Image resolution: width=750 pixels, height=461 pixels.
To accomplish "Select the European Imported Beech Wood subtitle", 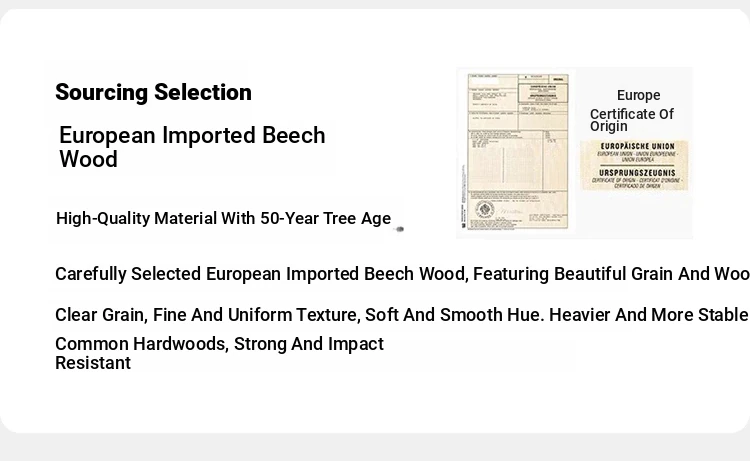I will pos(192,147).
